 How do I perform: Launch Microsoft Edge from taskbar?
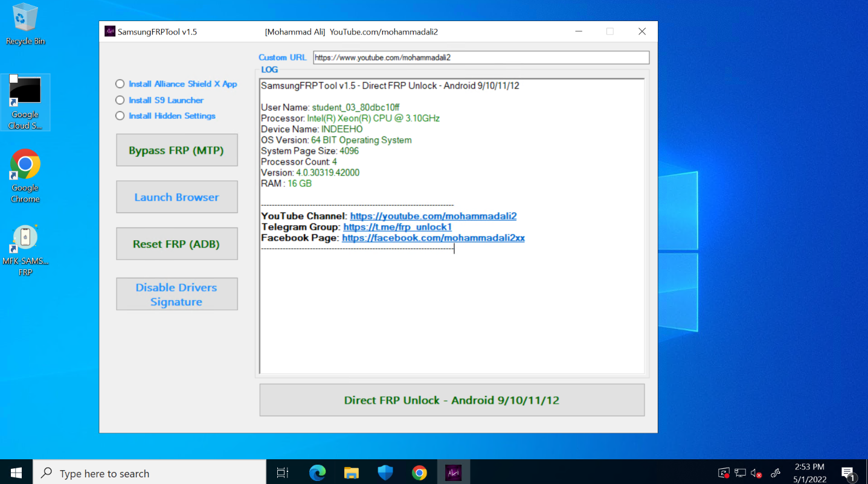(x=317, y=473)
